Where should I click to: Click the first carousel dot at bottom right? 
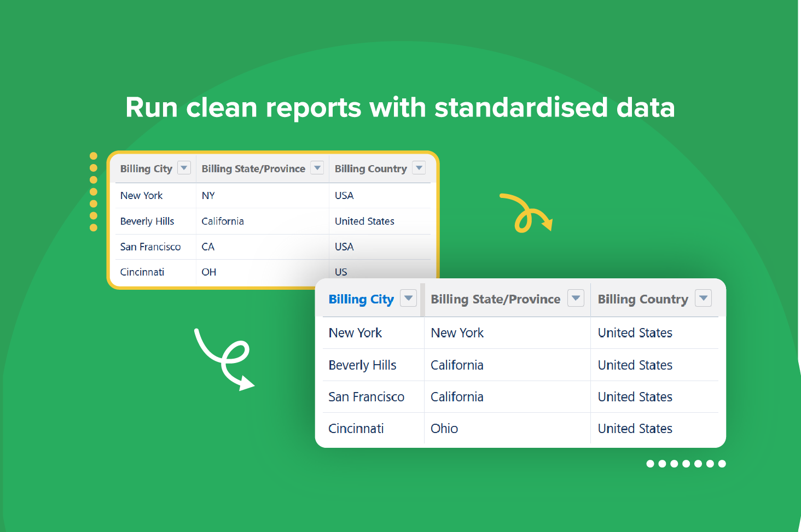[x=650, y=464]
